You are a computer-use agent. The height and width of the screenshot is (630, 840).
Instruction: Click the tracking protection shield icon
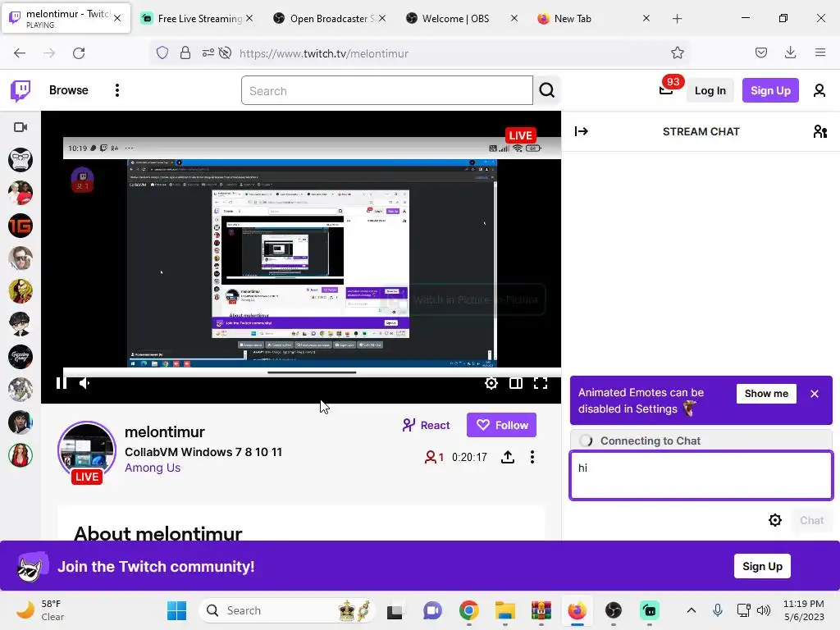162,52
